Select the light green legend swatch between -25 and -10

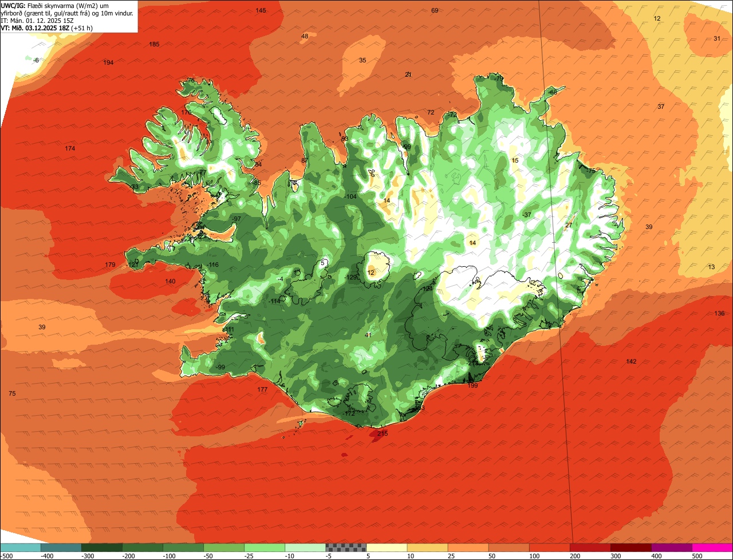tap(265, 547)
